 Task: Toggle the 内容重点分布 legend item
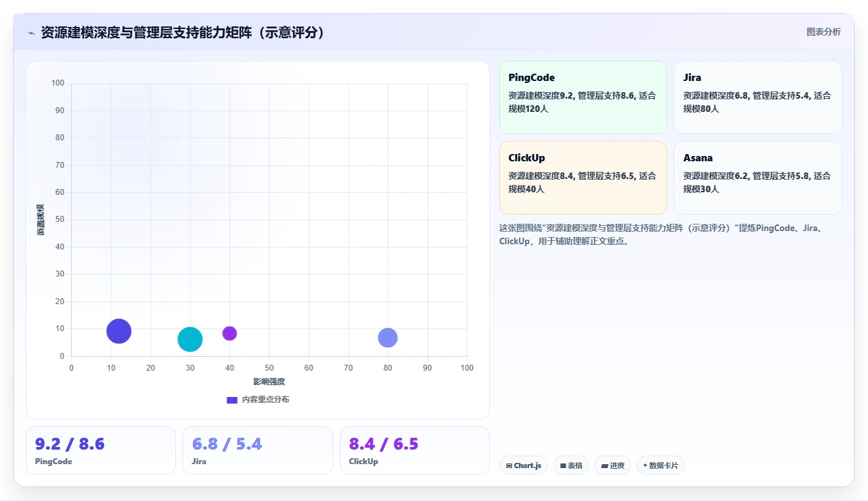tap(258, 400)
